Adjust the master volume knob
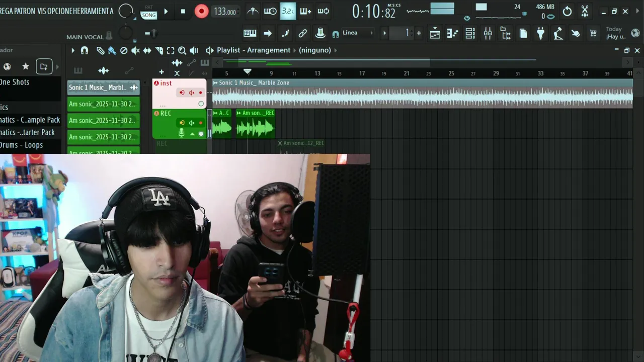Viewport: 644px width, 362px height. click(126, 11)
